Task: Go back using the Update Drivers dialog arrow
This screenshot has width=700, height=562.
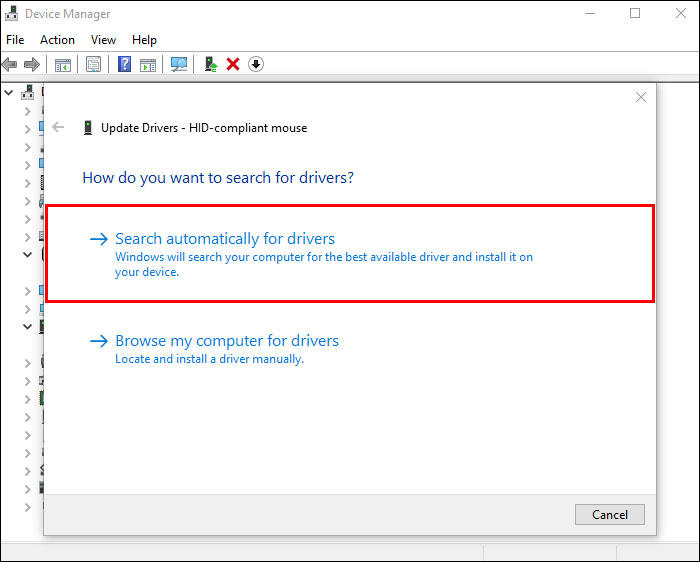Action: (58, 127)
